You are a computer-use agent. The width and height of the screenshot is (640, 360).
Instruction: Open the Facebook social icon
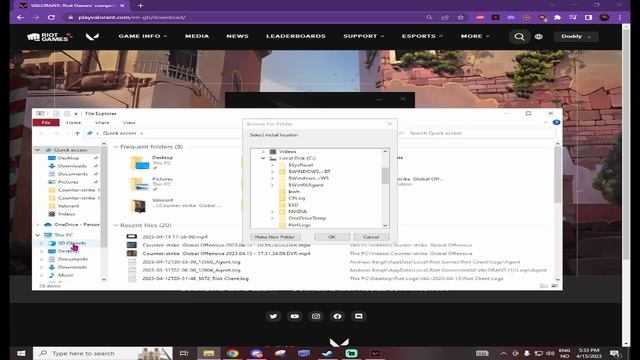tap(337, 316)
